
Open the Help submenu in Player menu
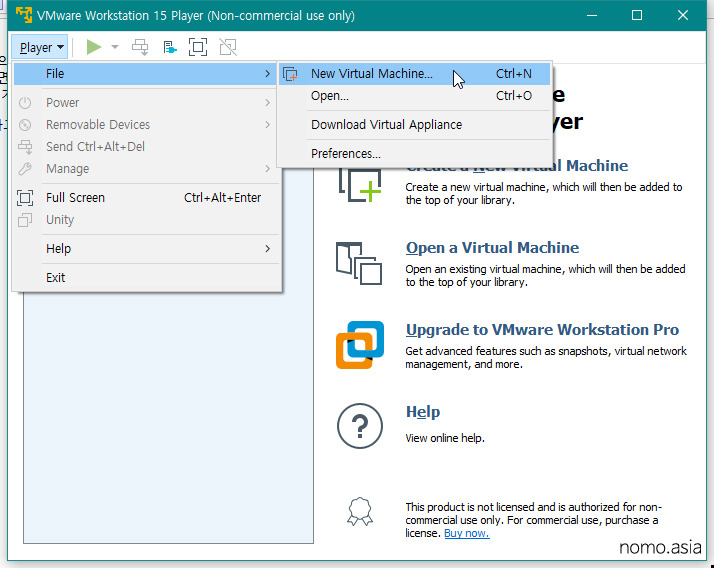click(x=144, y=249)
